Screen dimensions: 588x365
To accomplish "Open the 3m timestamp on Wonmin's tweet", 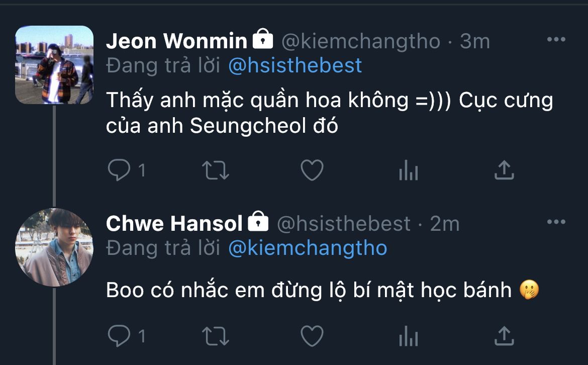I will click(474, 41).
